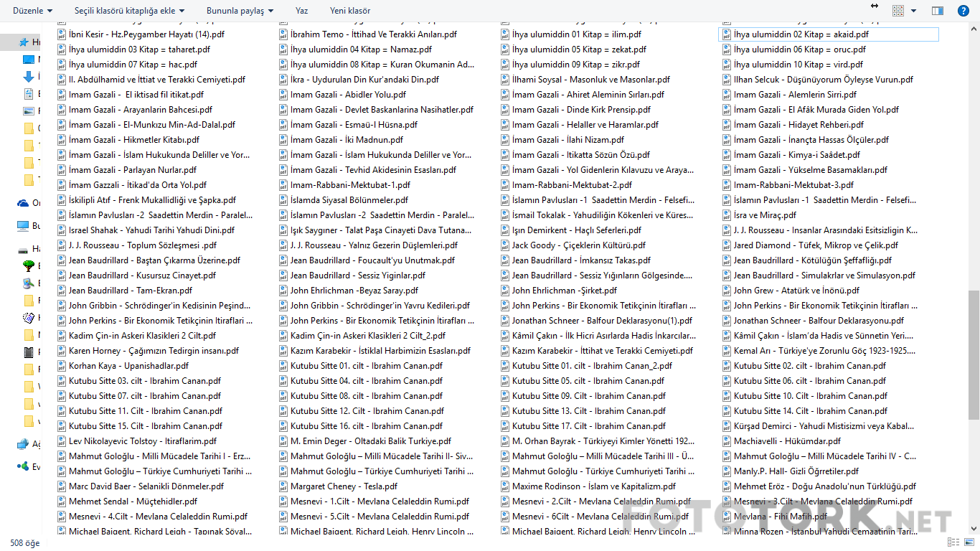The image size is (980, 551).
Task: Click the Yaz toolbar button
Action: (301, 11)
